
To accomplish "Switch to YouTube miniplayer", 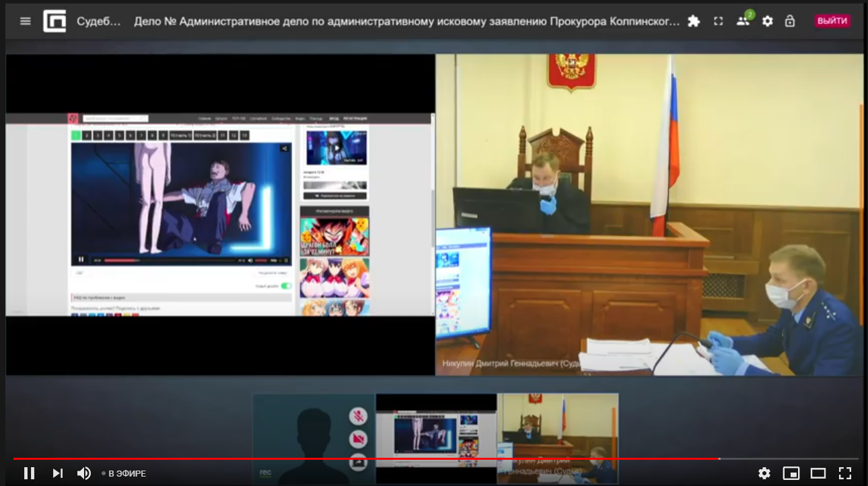I will 791,473.
